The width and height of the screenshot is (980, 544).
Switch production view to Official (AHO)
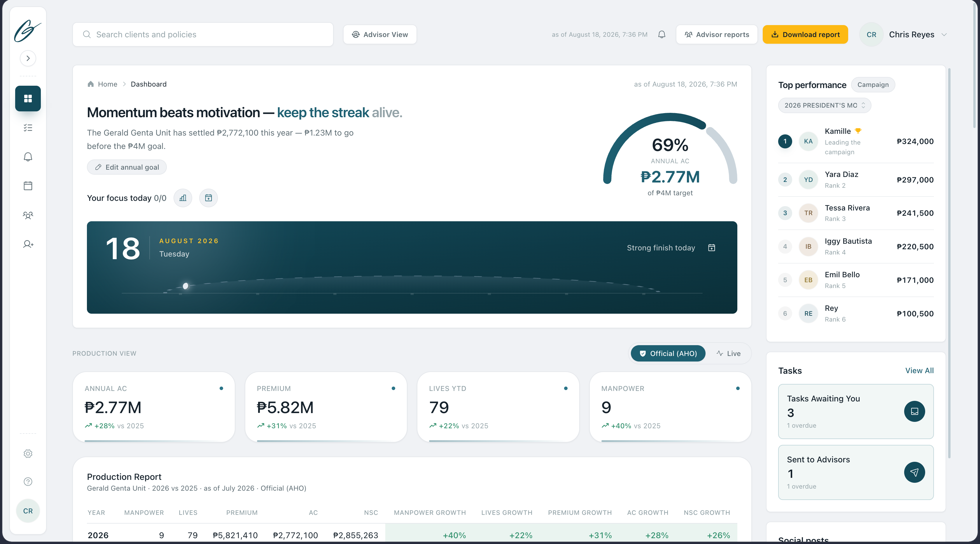668,354
